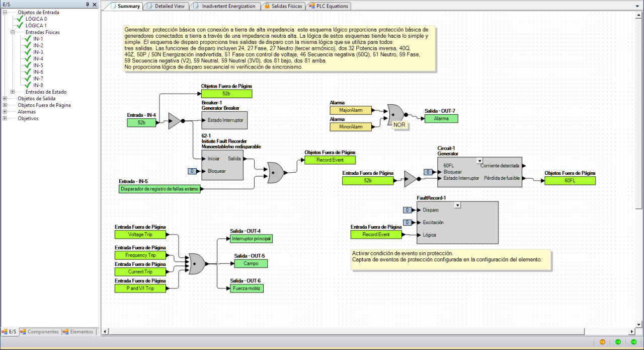The width and height of the screenshot is (644, 350).
Task: Select the MajorAlarm alarm block
Action: click(350, 110)
